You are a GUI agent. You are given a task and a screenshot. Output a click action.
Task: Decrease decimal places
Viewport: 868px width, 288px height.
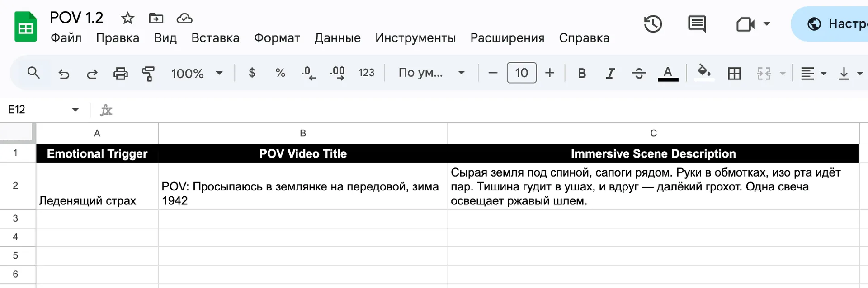pyautogui.click(x=308, y=73)
